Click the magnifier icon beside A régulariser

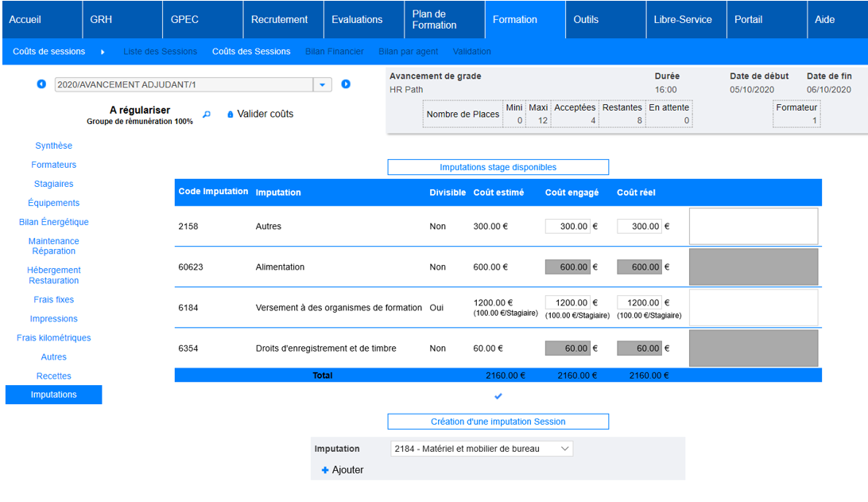[207, 115]
